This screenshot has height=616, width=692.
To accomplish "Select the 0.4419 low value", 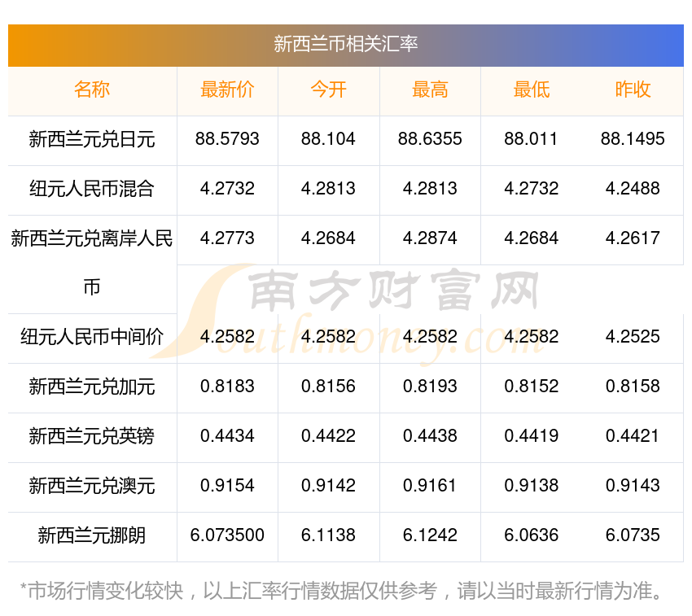I will click(532, 436).
